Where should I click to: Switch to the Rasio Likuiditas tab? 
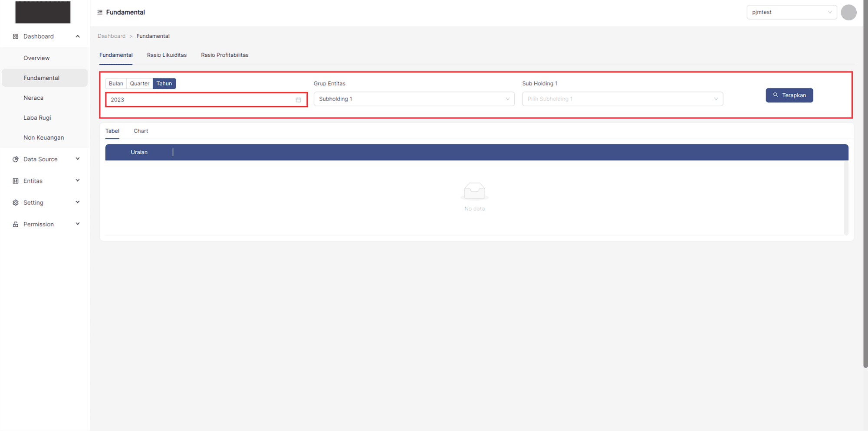[x=167, y=55]
